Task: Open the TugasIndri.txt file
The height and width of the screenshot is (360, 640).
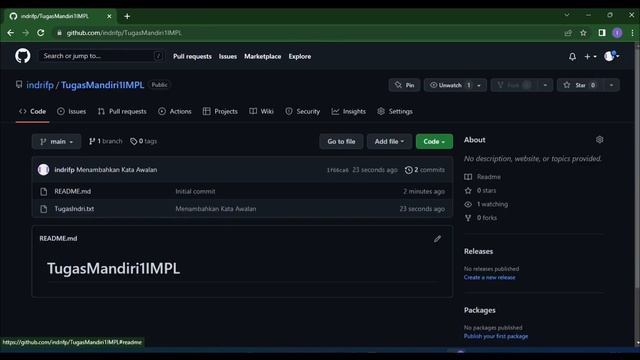Action: [x=74, y=209]
